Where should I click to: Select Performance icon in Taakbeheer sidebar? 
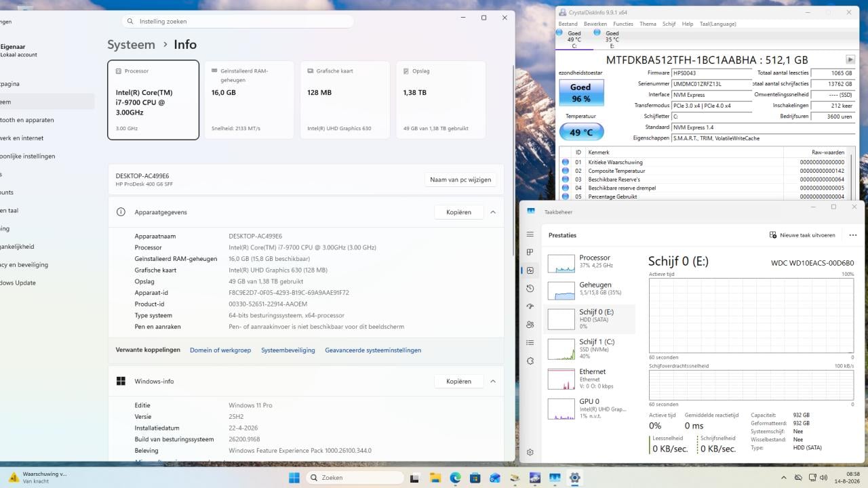click(x=530, y=270)
